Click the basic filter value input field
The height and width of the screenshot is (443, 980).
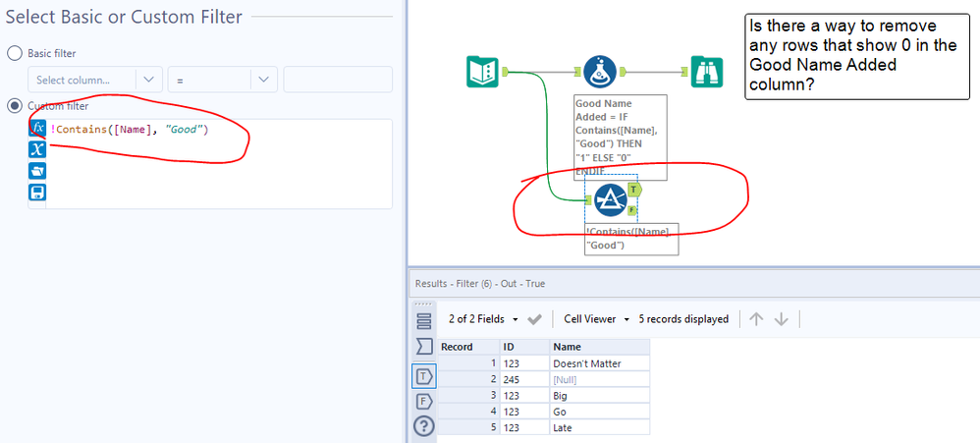click(338, 80)
